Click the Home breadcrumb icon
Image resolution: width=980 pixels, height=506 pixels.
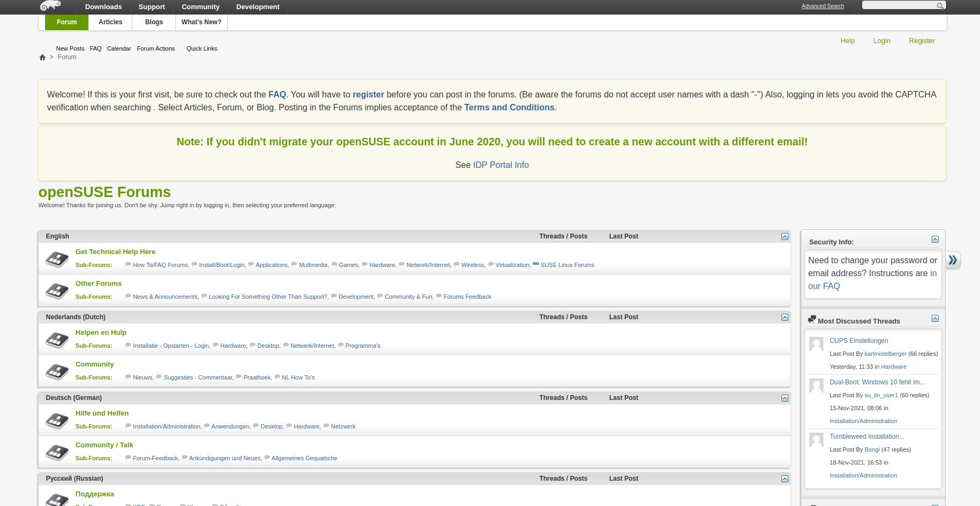pyautogui.click(x=42, y=57)
